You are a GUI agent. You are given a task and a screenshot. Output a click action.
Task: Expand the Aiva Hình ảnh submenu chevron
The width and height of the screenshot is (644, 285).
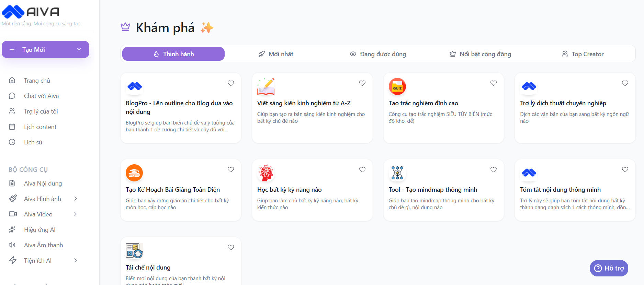tap(76, 199)
